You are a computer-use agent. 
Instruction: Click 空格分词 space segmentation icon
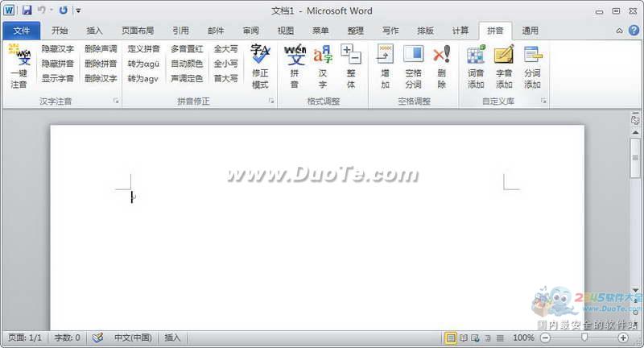[x=413, y=64]
